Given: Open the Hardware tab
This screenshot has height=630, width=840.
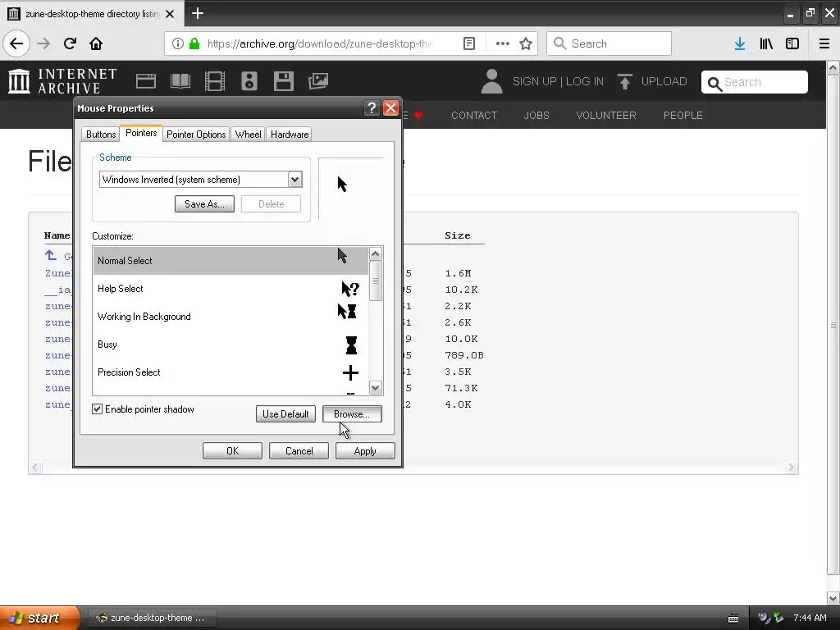Looking at the screenshot, I should click(x=290, y=135).
